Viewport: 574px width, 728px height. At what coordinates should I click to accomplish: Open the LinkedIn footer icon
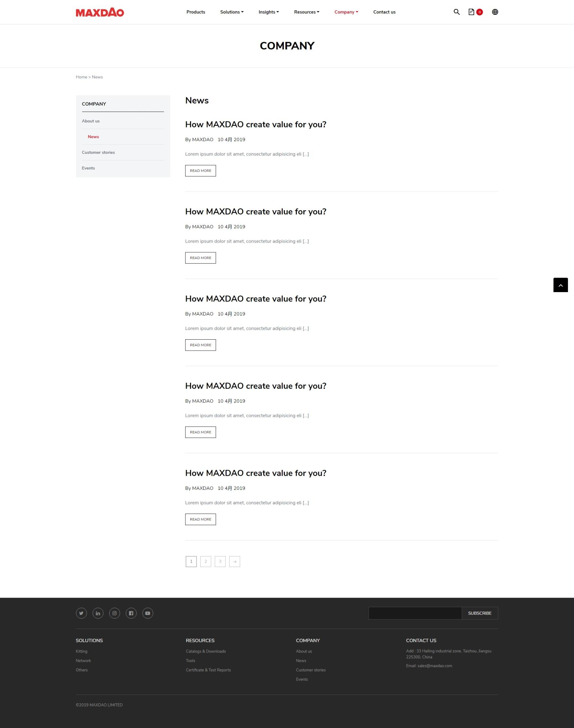98,613
